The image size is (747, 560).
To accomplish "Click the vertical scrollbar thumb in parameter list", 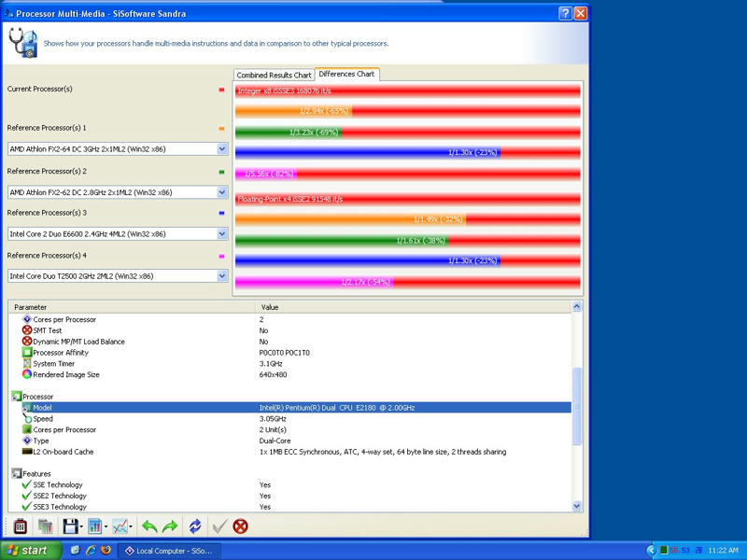I will [576, 406].
